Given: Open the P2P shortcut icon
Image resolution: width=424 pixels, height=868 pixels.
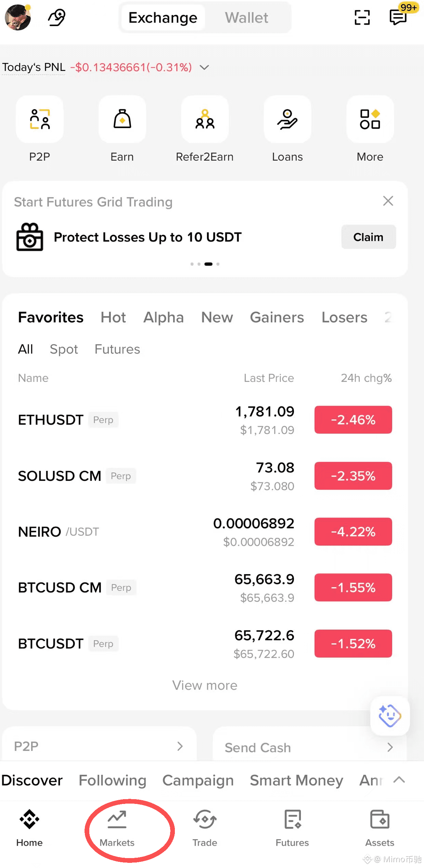Looking at the screenshot, I should [x=40, y=119].
